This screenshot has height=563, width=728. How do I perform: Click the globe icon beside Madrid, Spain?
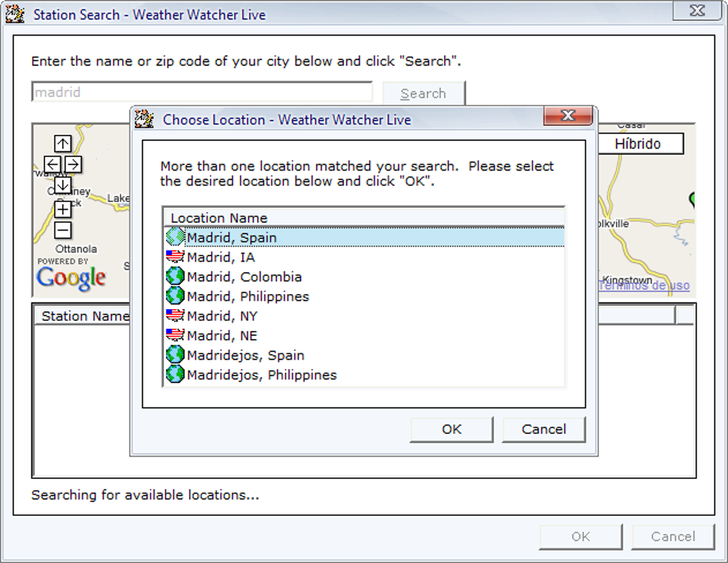click(x=175, y=237)
